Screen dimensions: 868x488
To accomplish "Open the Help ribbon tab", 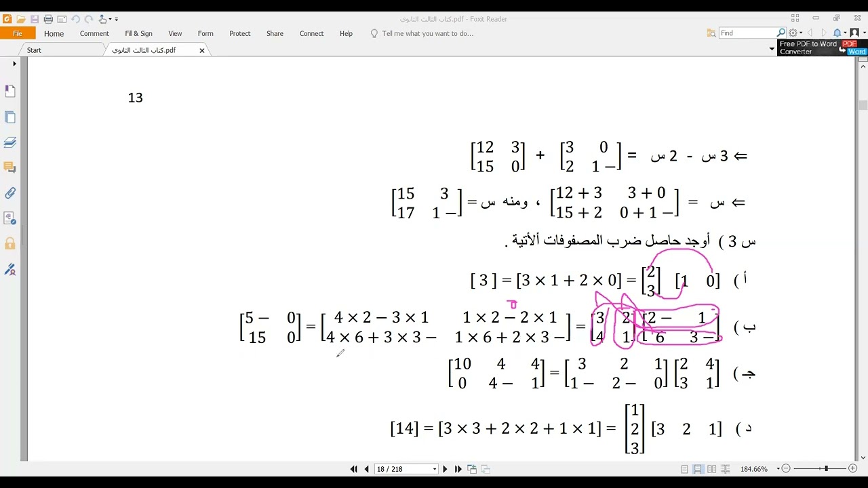I will point(346,33).
